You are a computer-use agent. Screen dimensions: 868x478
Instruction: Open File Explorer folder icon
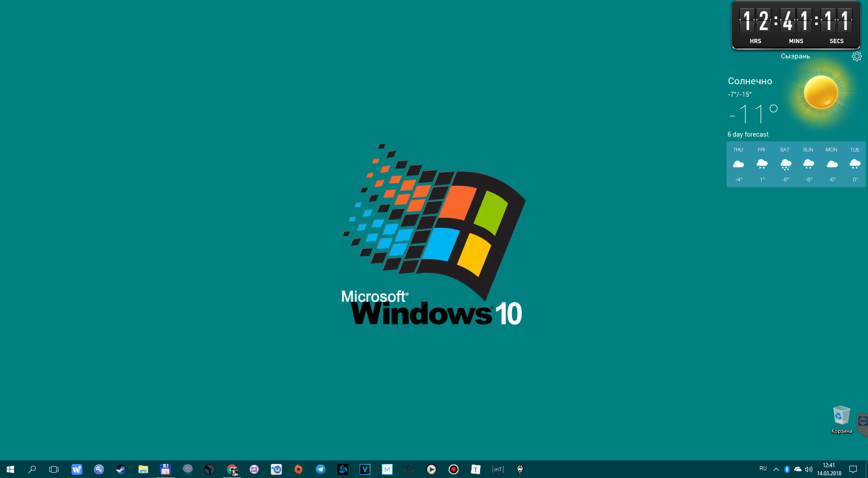(x=143, y=469)
